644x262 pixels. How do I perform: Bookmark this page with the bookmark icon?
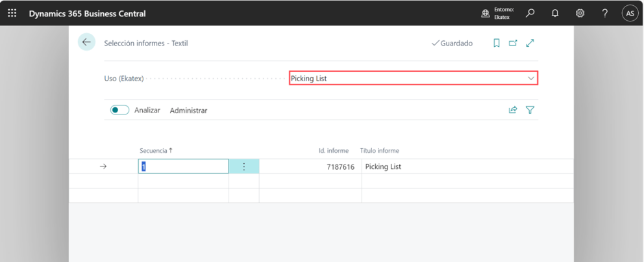pos(496,43)
